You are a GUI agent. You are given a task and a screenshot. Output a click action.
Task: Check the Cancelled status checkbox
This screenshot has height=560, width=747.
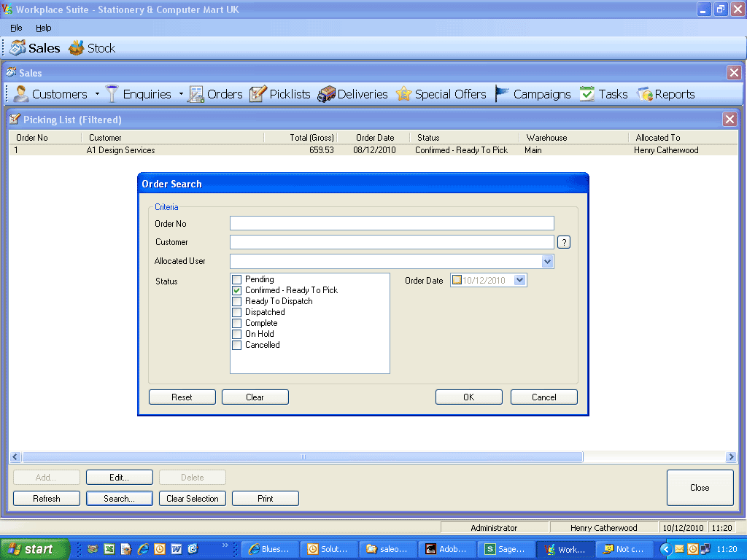click(237, 345)
